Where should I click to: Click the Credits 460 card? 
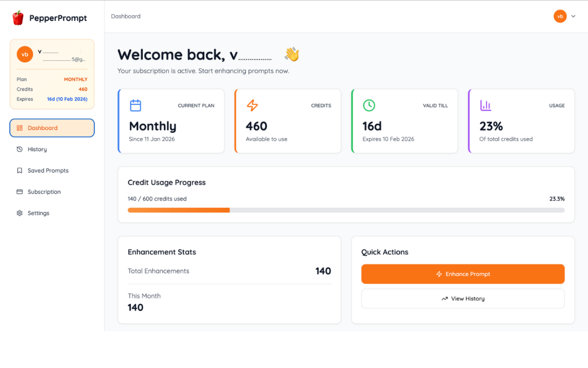pyautogui.click(x=288, y=121)
